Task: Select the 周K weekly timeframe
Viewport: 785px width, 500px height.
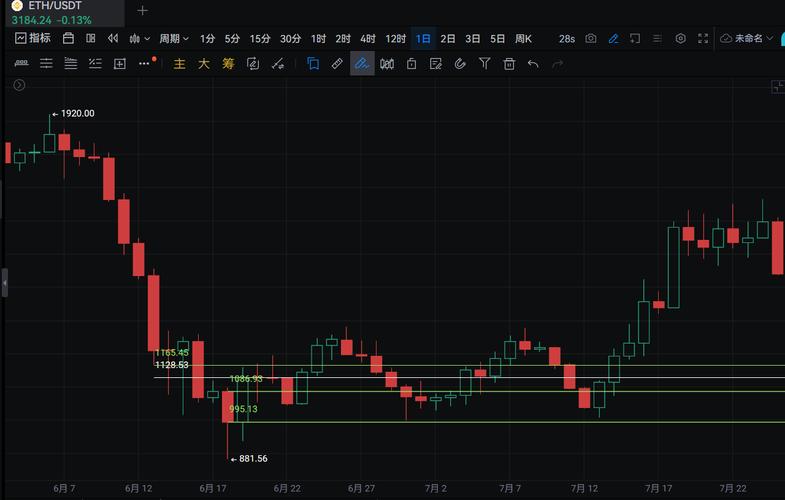Action: coord(523,39)
